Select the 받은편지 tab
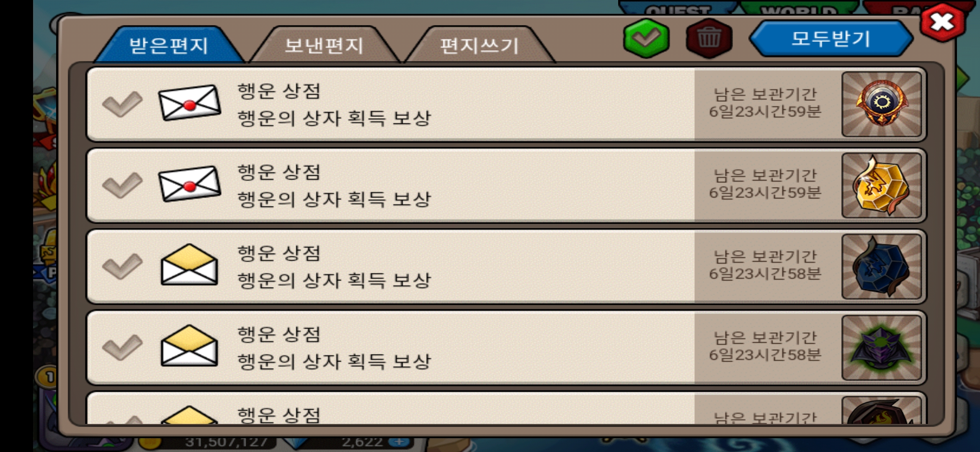This screenshot has width=980, height=452. (168, 45)
